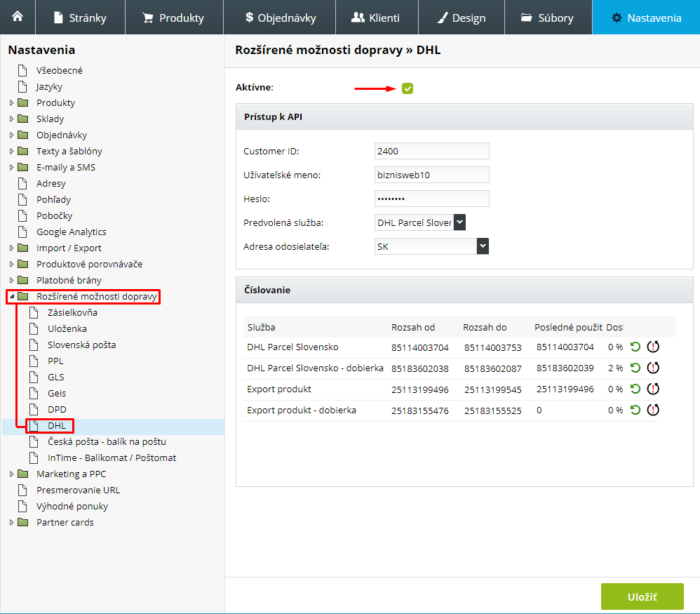Open Google Analytics settings
The height and width of the screenshot is (614, 700).
tap(71, 232)
